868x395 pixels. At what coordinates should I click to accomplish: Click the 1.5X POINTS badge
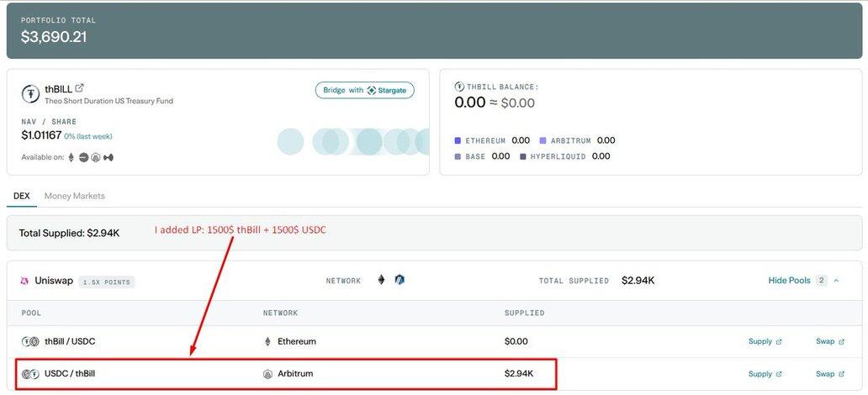pos(107,282)
